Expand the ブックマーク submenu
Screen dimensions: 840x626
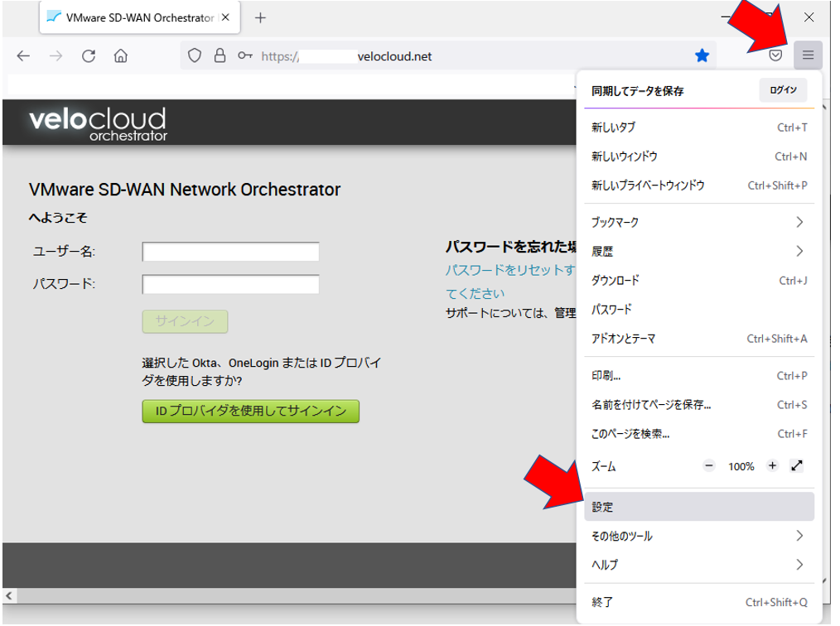(x=699, y=222)
